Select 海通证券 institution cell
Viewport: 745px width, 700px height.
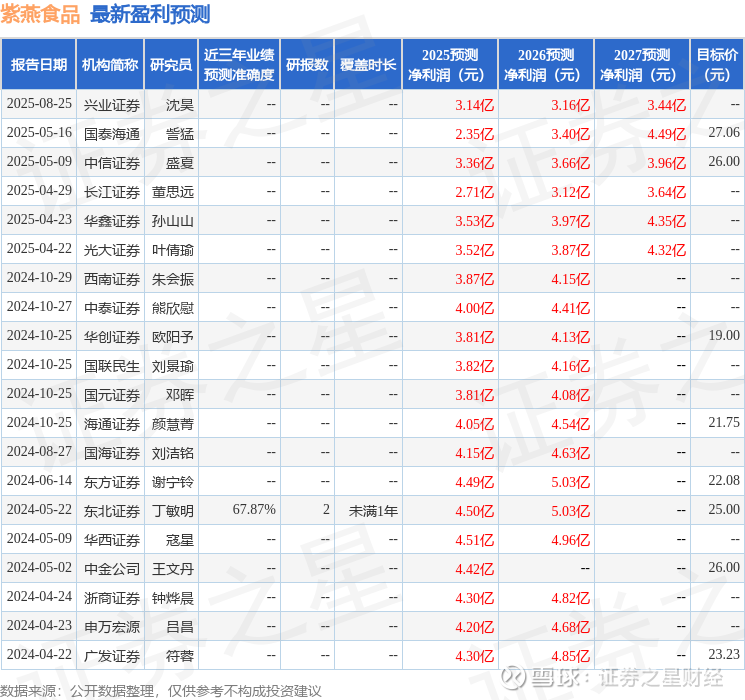click(x=112, y=424)
